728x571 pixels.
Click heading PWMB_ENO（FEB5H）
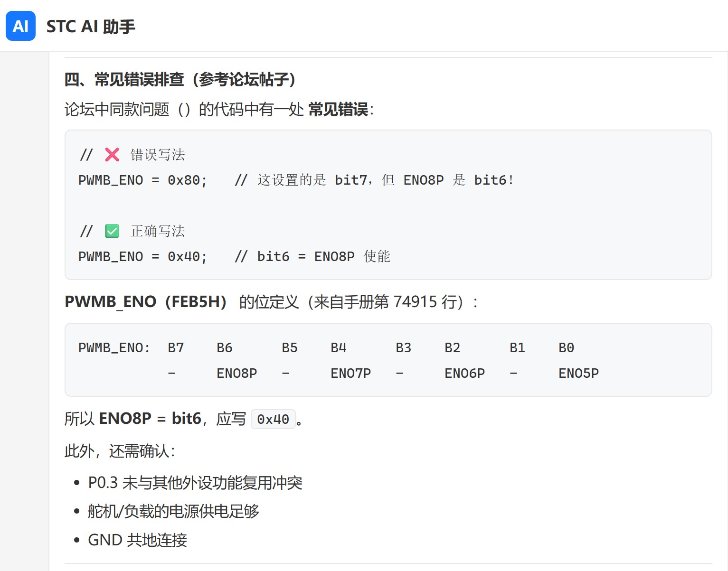[x=146, y=302]
